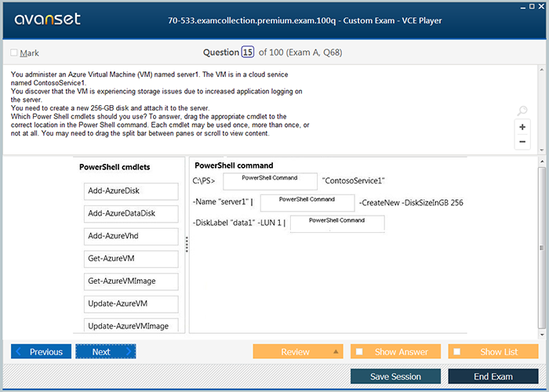The image size is (549, 392).
Task: Click the "PowerShell cmdlets" heading
Action: pyautogui.click(x=115, y=167)
